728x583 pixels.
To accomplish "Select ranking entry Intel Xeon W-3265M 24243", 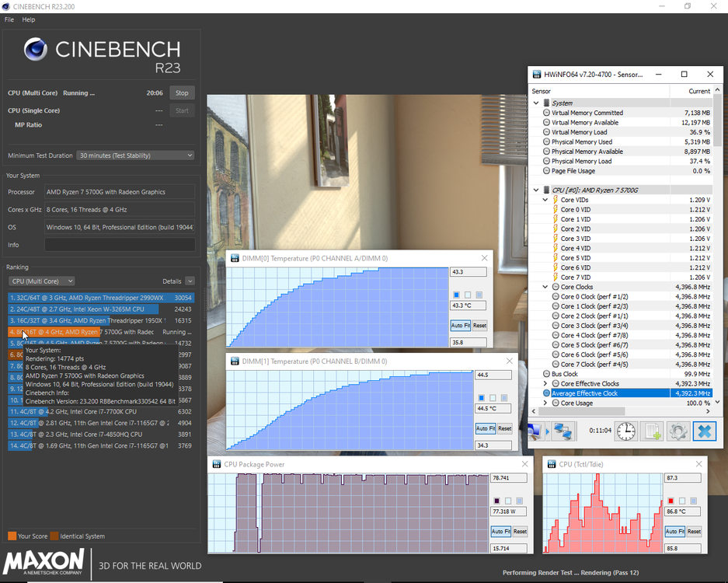I will point(101,309).
